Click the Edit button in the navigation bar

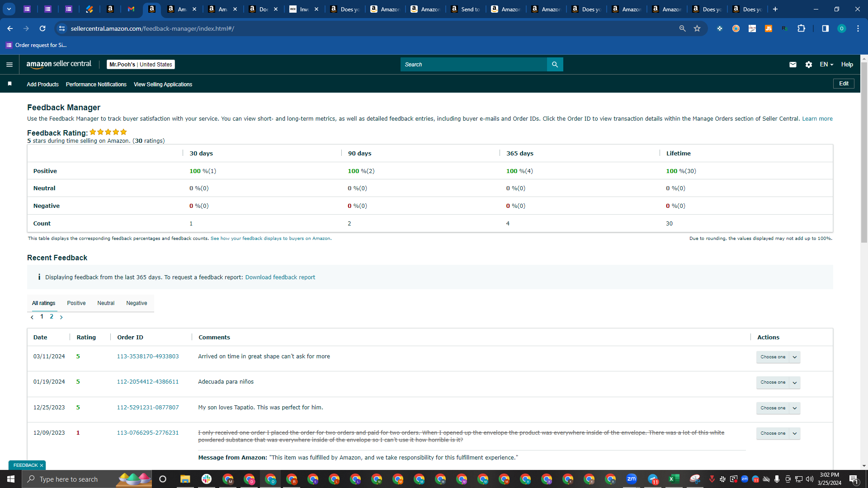click(x=844, y=84)
